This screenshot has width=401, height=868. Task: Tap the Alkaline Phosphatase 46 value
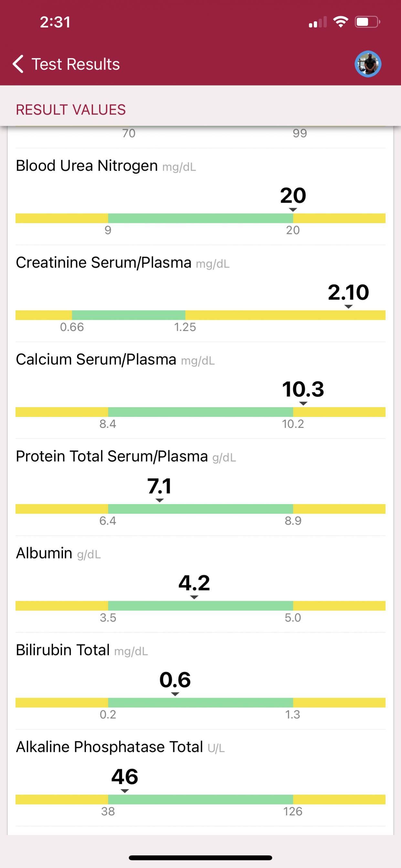[x=125, y=777]
